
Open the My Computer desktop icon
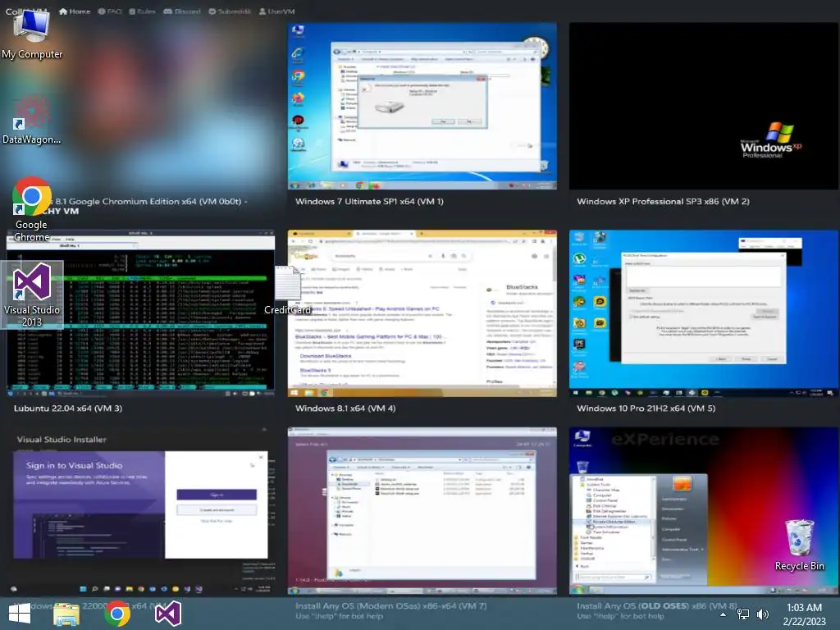pyautogui.click(x=32, y=33)
